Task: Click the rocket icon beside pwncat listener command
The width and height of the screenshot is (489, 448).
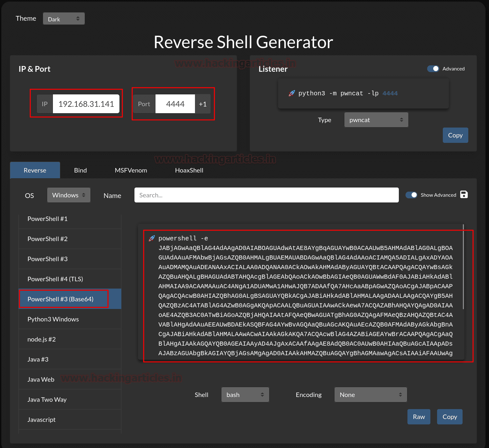Action: (x=292, y=93)
